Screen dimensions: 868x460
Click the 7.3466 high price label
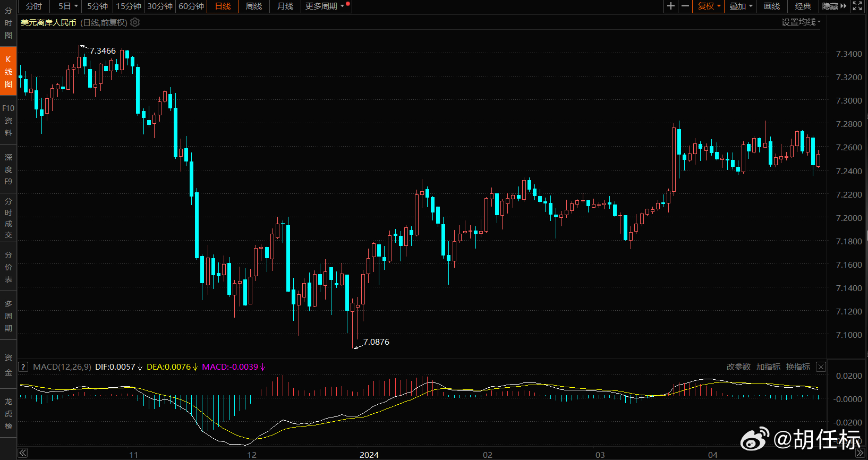(103, 51)
